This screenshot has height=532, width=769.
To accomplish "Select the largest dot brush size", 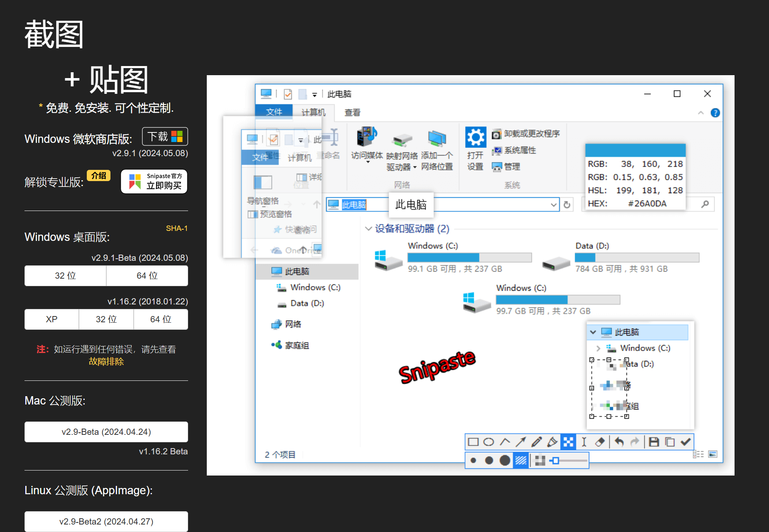I will tap(505, 461).
